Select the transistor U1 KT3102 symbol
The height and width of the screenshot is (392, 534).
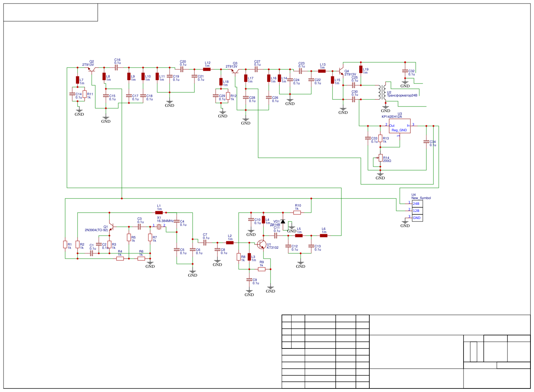[262, 244]
